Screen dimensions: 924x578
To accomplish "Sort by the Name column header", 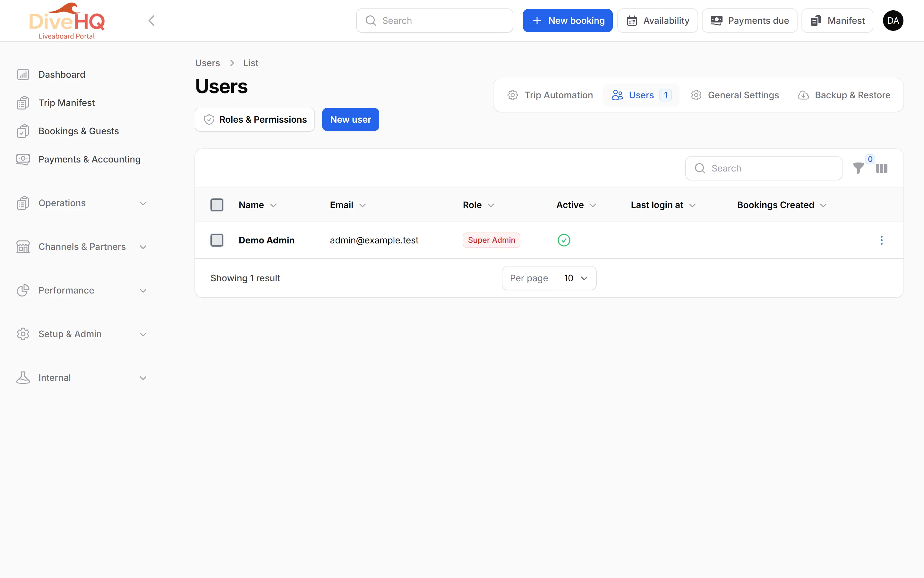I will coord(257,205).
